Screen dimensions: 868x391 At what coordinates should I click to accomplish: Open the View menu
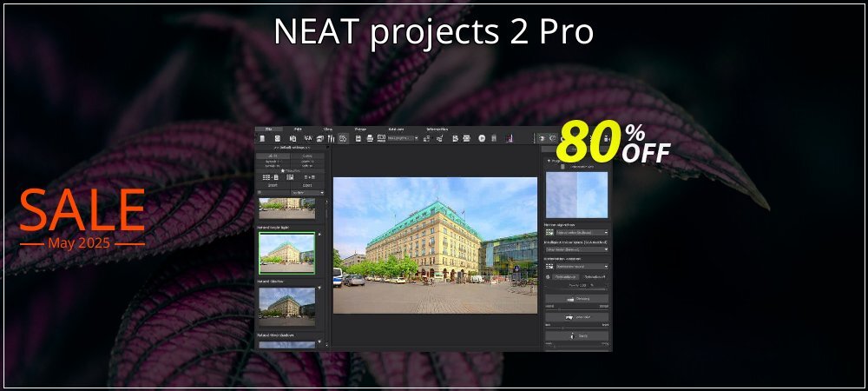pos(328,129)
